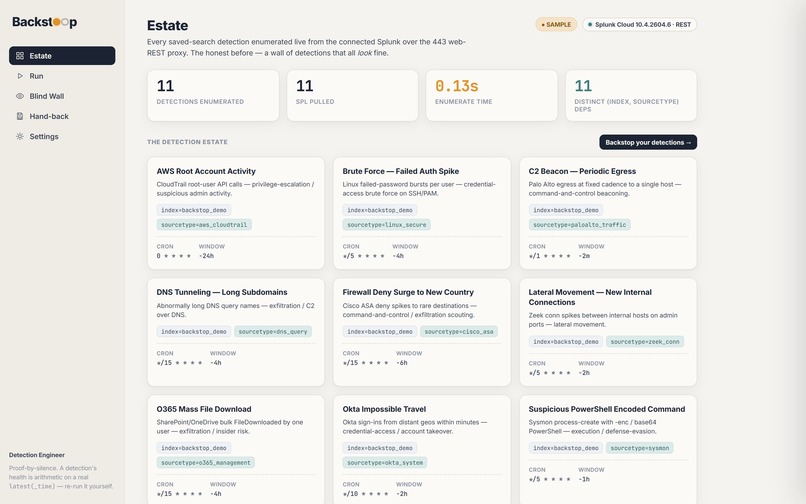Click the Settings gear icon
The image size is (806, 504).
click(x=20, y=136)
